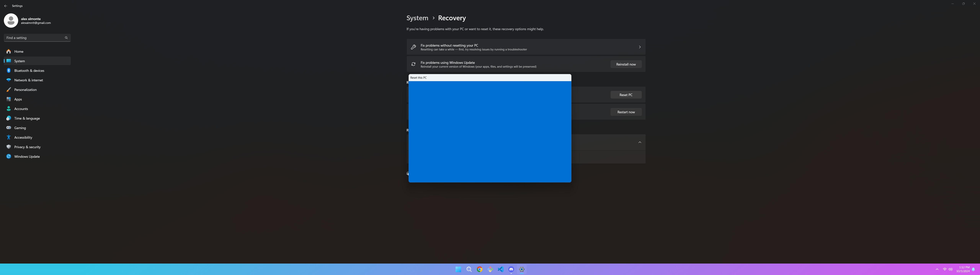Viewport: 980px width, 275px height.
Task: Go to Network & internet page
Action: tap(29, 80)
